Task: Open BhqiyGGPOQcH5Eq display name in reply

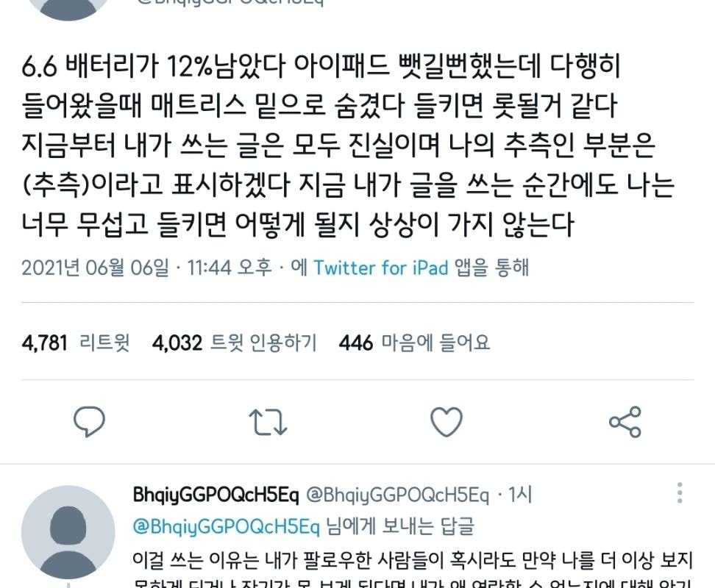Action: click(216, 495)
